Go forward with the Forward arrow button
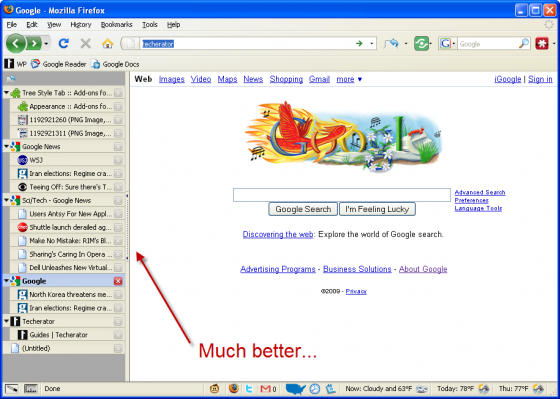The width and height of the screenshot is (560, 399). point(34,44)
